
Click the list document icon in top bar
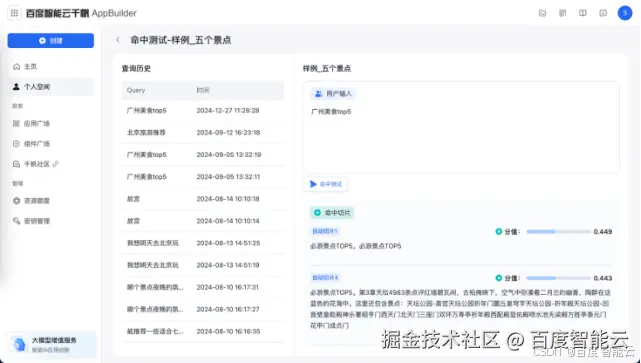tap(563, 13)
